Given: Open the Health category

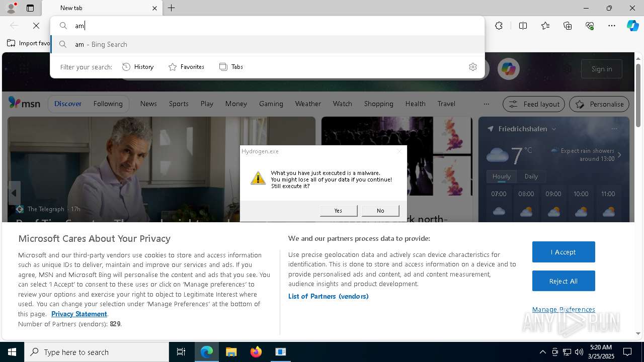Looking at the screenshot, I should pyautogui.click(x=415, y=104).
